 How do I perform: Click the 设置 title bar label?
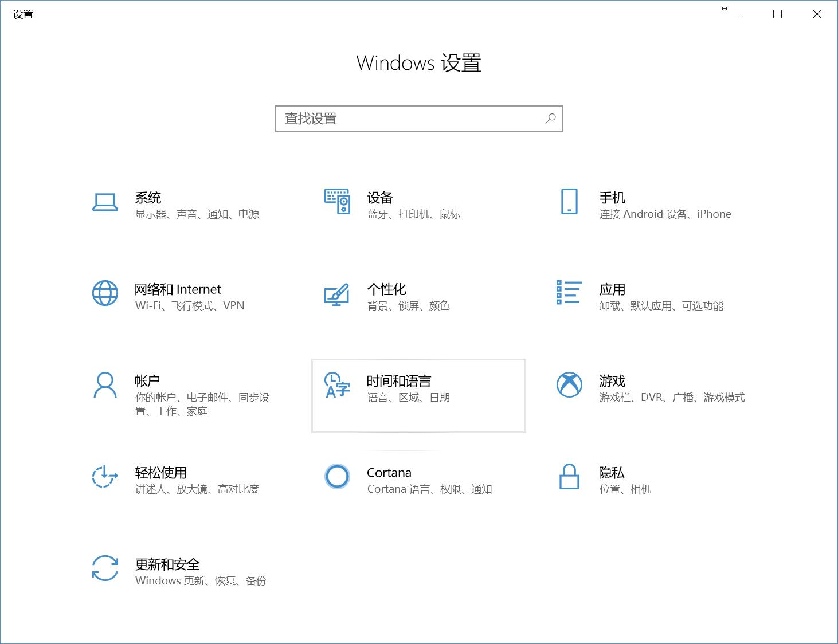pos(23,13)
